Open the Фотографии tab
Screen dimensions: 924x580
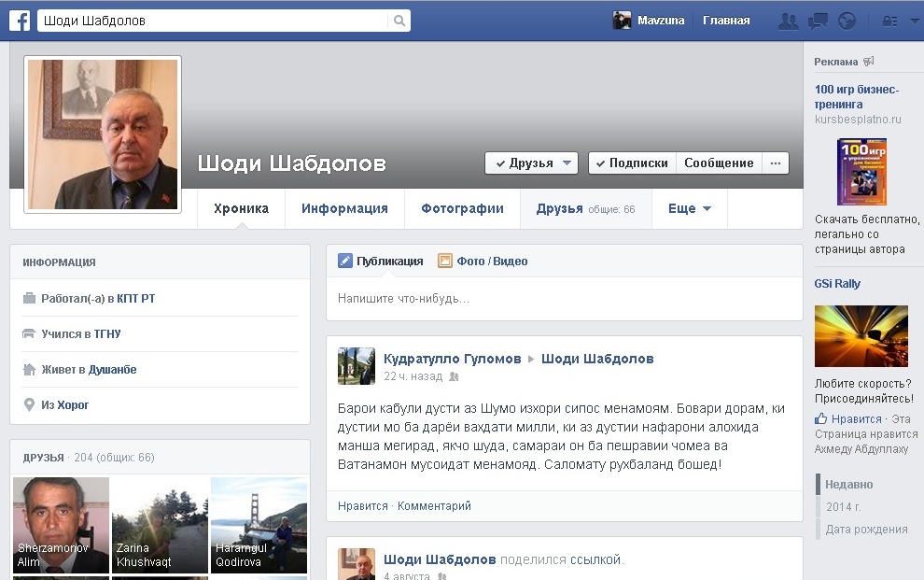click(461, 208)
